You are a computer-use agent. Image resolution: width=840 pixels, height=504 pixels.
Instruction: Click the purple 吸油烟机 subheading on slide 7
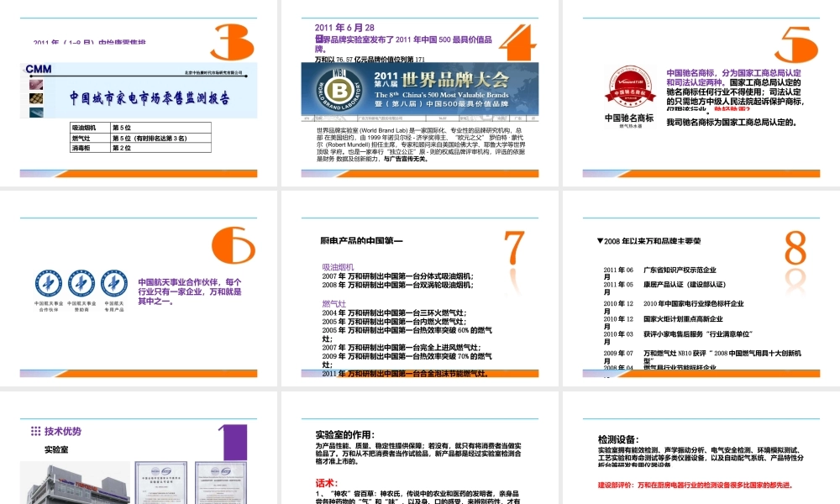point(338,267)
